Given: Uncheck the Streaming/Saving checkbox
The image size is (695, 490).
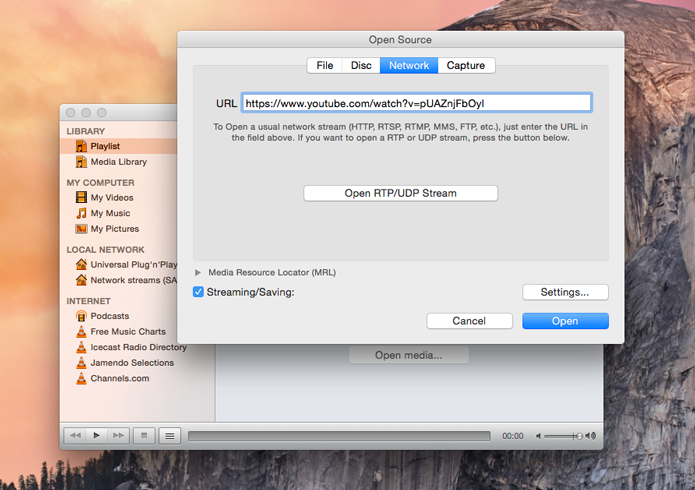Looking at the screenshot, I should tap(198, 292).
